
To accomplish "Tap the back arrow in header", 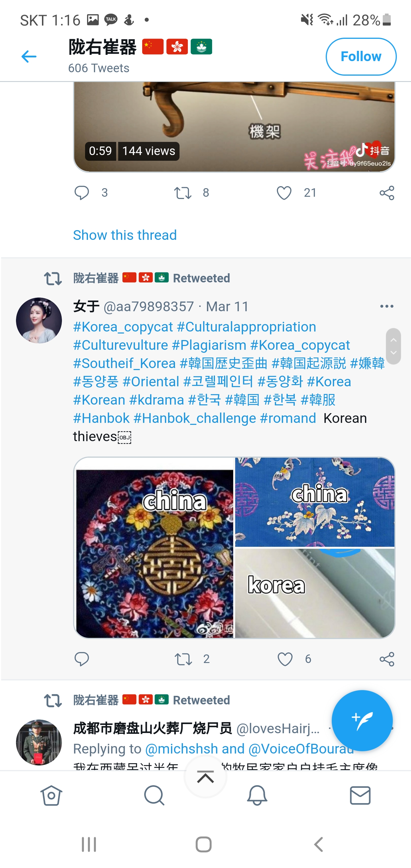I will tap(29, 57).
